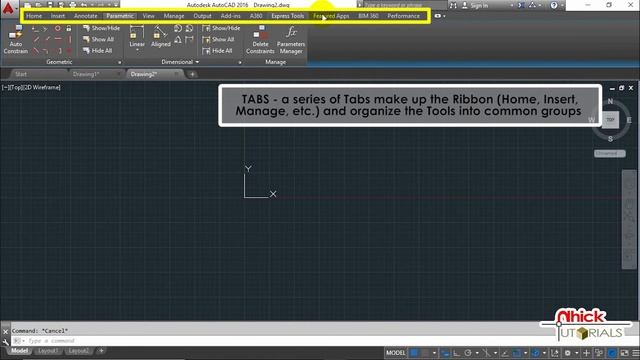Add a new layout with the plus button

(x=101, y=351)
